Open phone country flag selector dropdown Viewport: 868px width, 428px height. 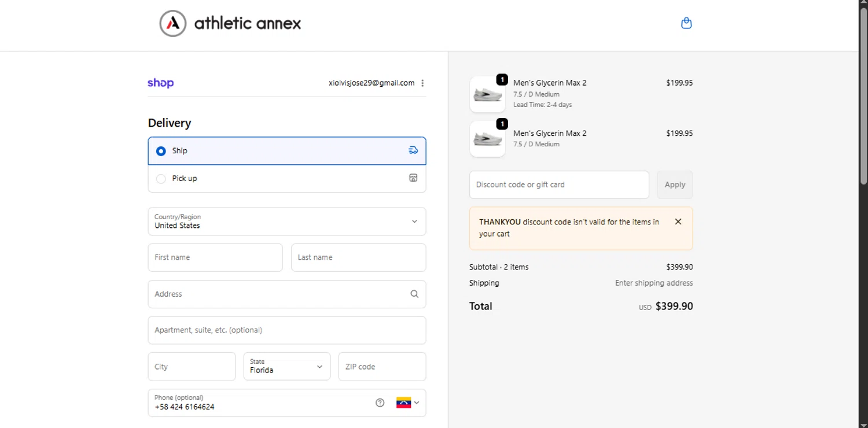point(408,403)
